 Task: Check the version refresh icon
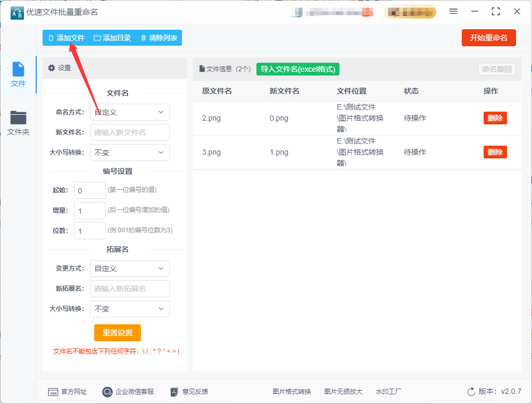(x=471, y=392)
